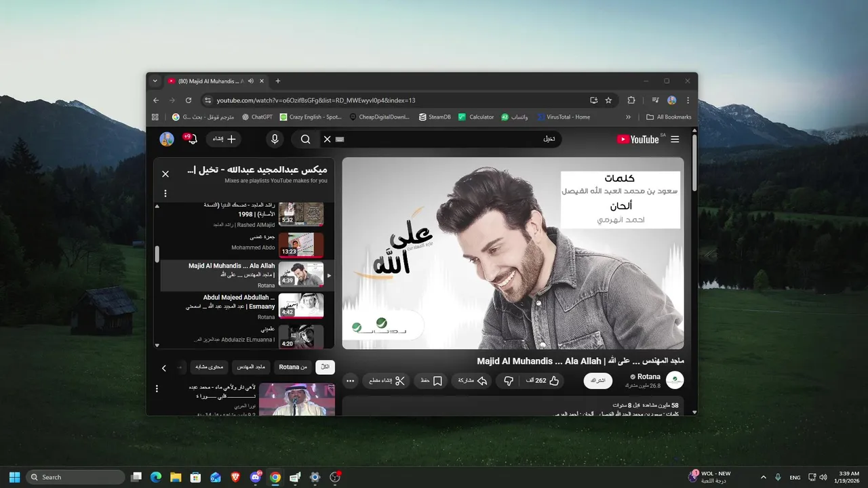This screenshot has height=488, width=868.
Task: Go to the YouTube home logo
Action: pos(637,139)
